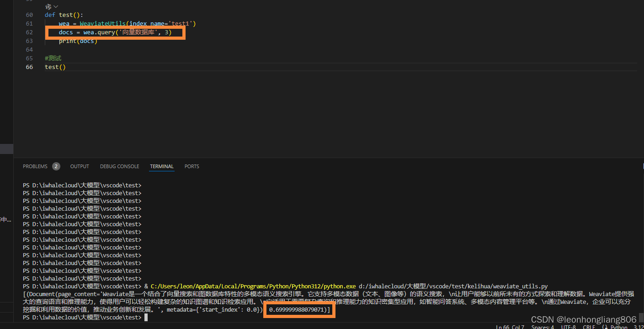The image size is (644, 329).
Task: Click line number 63 in the gutter
Action: click(29, 41)
